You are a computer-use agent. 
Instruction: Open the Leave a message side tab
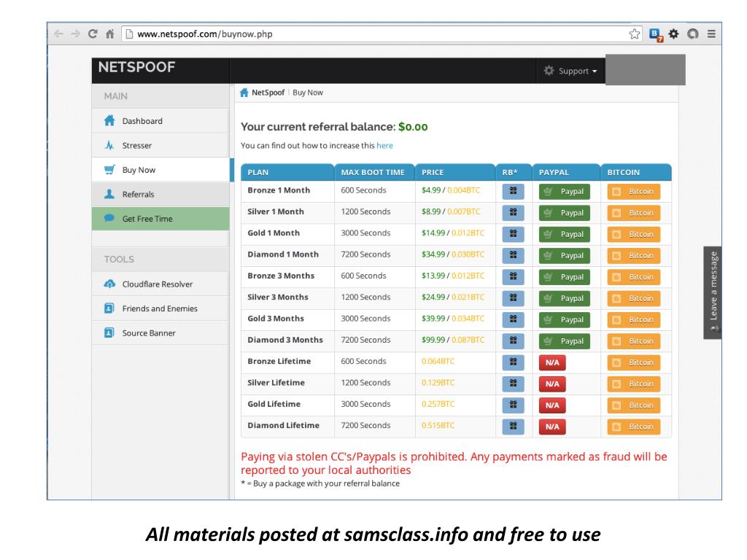click(713, 292)
